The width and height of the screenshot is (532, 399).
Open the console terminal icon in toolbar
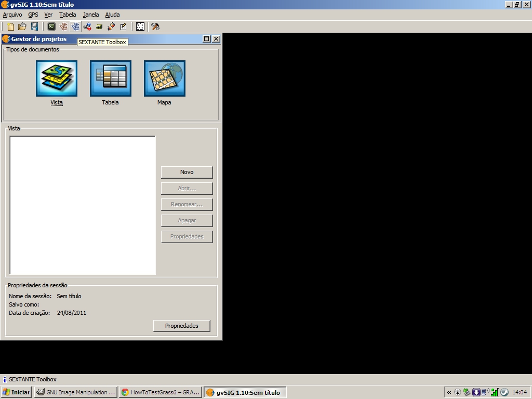pos(51,26)
